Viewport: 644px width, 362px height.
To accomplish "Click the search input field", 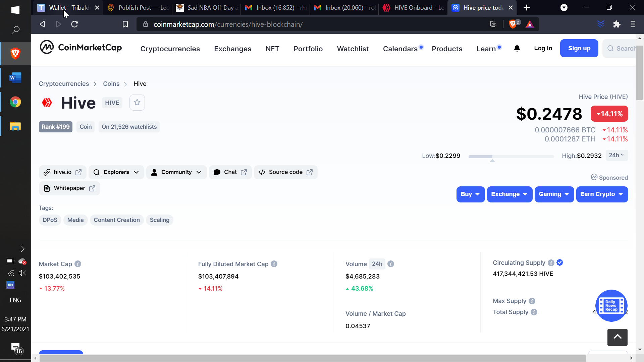I will pos(619,48).
